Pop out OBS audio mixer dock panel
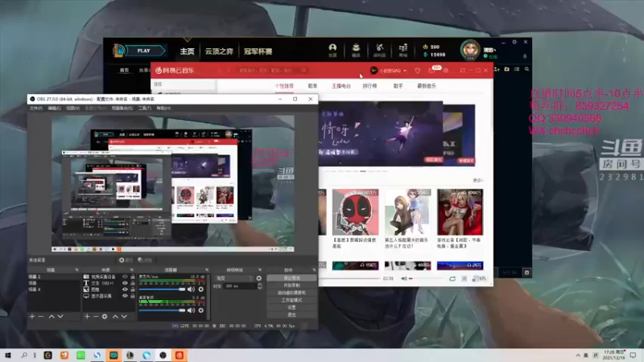Screen dimensions: 644x362 coord(207,270)
